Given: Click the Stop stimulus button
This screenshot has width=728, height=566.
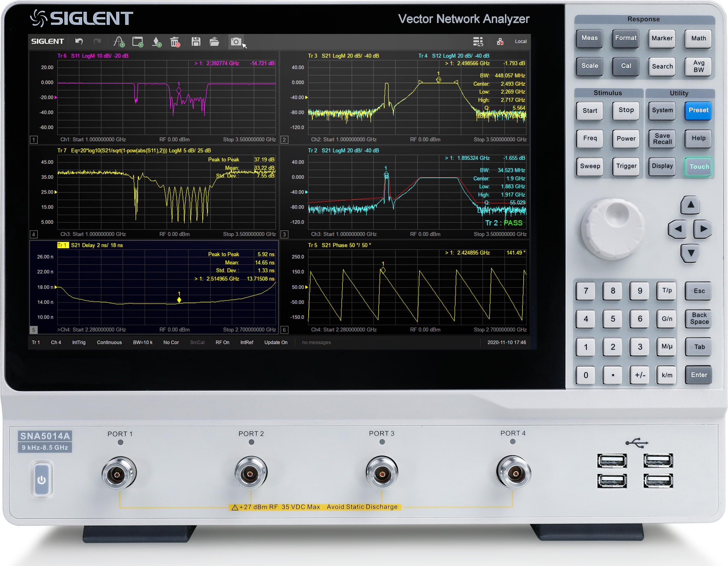Looking at the screenshot, I should point(626,110).
